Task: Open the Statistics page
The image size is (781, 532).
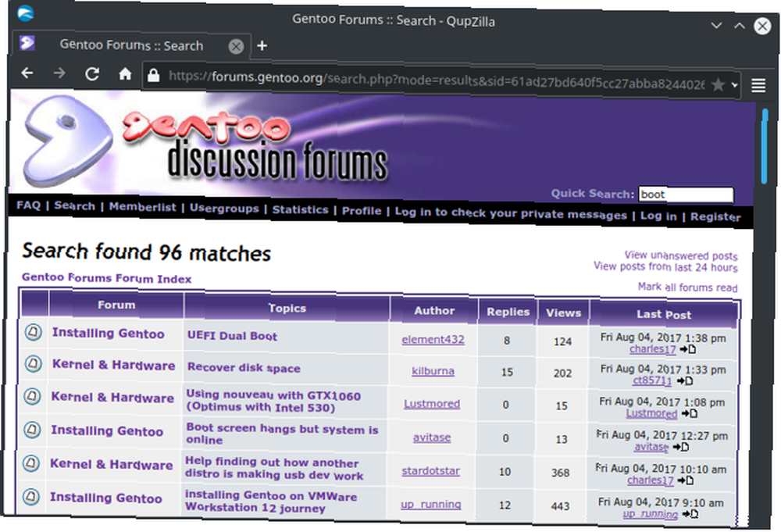Action: pyautogui.click(x=301, y=209)
